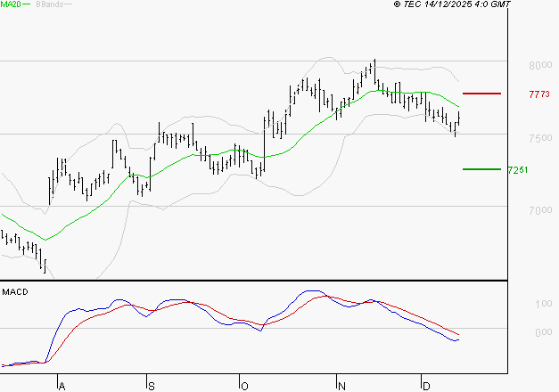Image resolution: width=559 pixels, height=392 pixels.
Task: Click the green support level line
Action: click(x=481, y=169)
